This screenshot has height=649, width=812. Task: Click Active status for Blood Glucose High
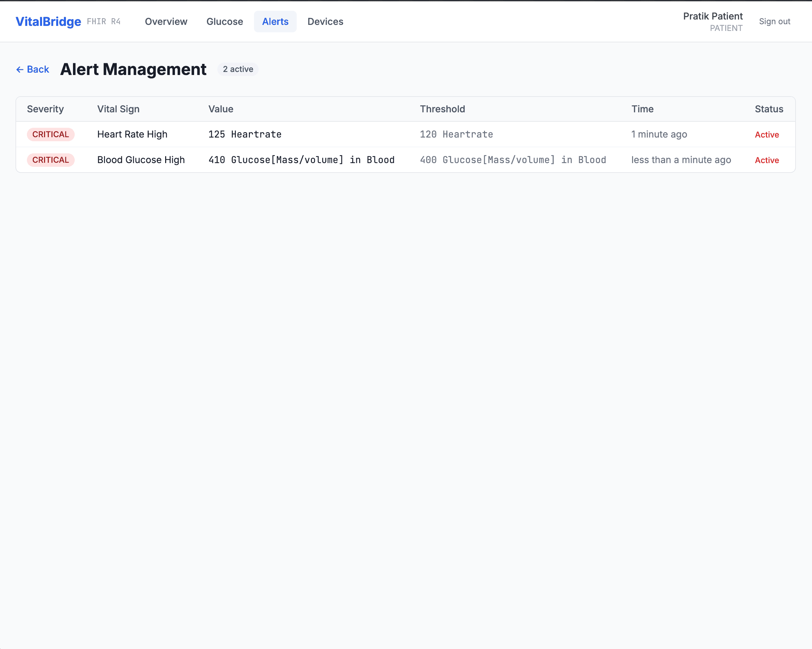767,160
